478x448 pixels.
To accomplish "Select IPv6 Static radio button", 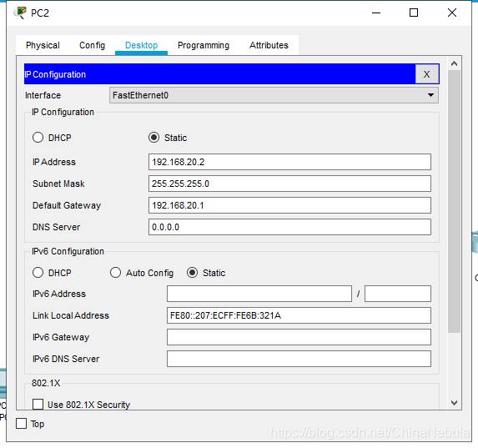I will pos(193,272).
